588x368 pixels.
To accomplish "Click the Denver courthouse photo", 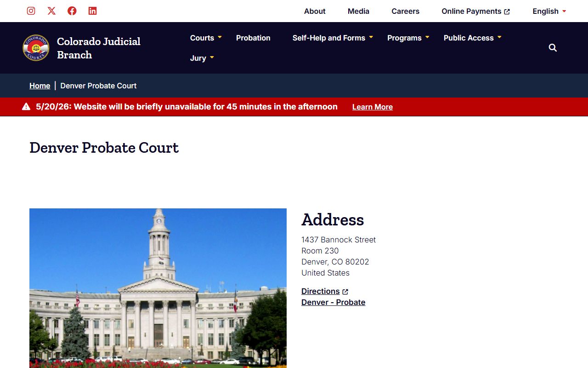I will pos(158,288).
